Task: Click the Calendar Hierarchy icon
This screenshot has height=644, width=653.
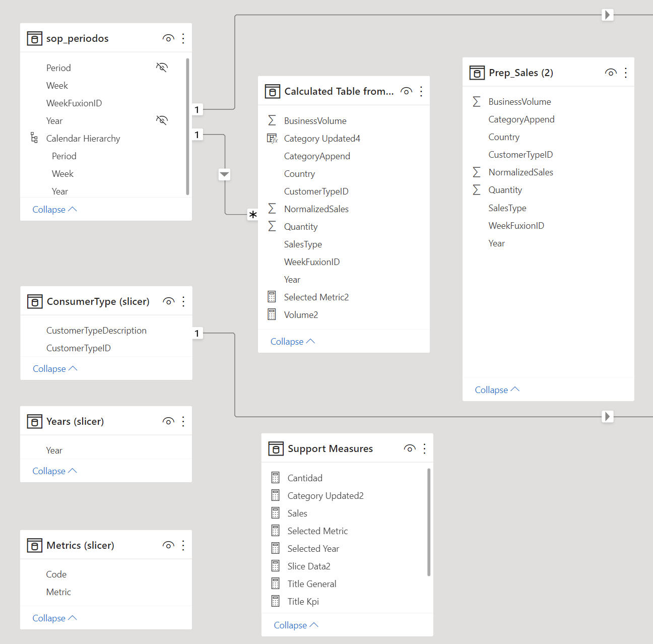Action: click(x=34, y=138)
